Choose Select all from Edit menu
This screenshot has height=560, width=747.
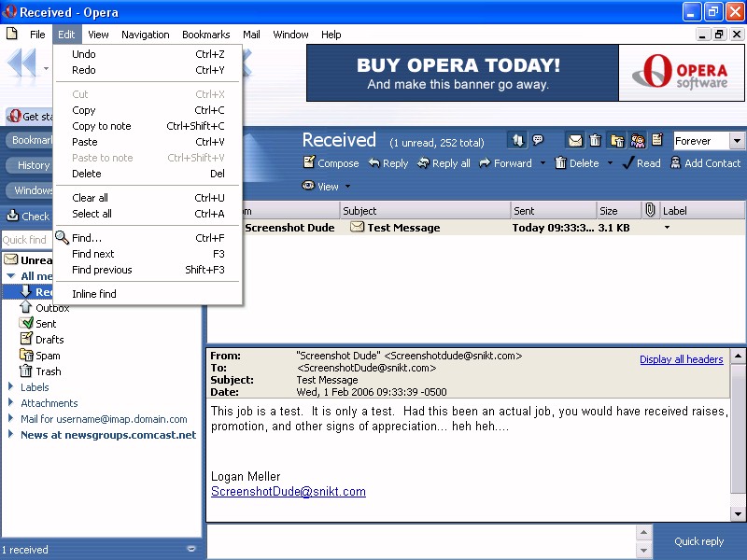[148, 214]
